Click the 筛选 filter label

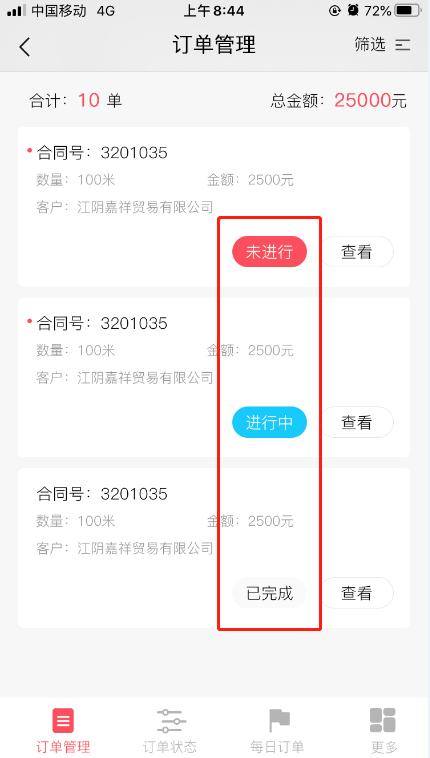tap(370, 44)
